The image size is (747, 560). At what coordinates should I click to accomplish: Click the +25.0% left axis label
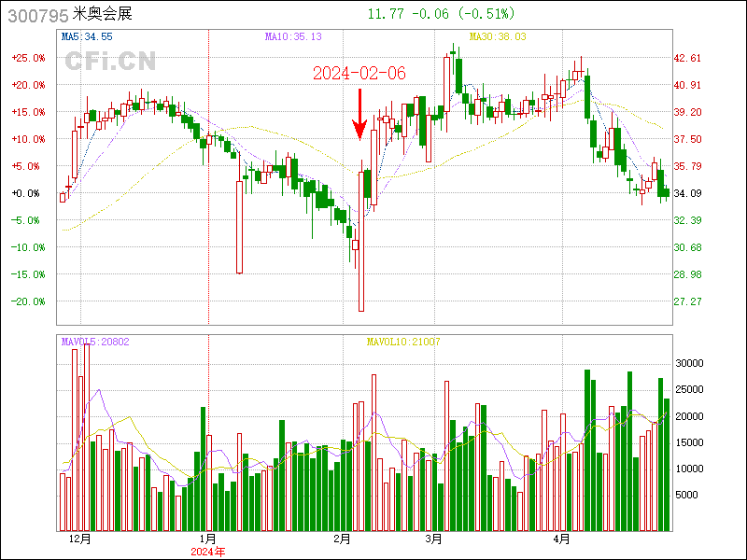point(28,58)
